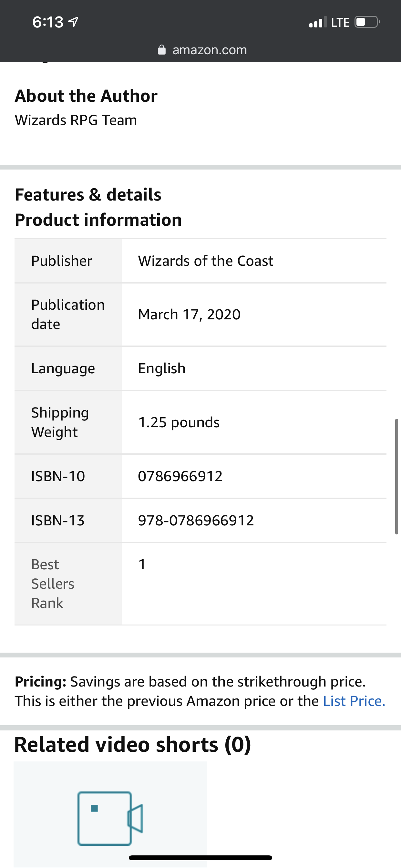
Task: Tap the video camera placeholder icon
Action: [110, 818]
